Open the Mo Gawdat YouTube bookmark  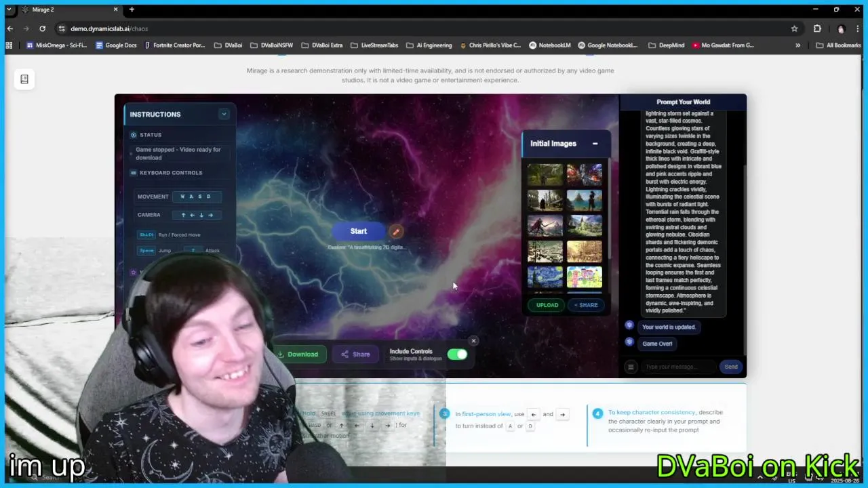(724, 45)
